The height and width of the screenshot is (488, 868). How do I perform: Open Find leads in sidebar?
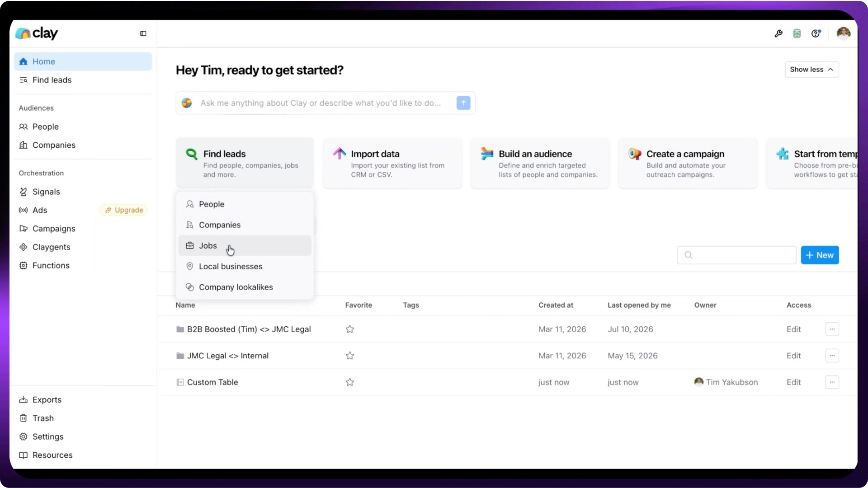pyautogui.click(x=83, y=80)
